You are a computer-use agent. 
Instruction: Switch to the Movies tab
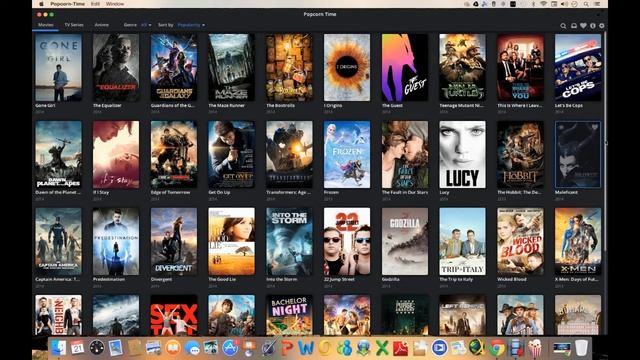click(x=46, y=25)
